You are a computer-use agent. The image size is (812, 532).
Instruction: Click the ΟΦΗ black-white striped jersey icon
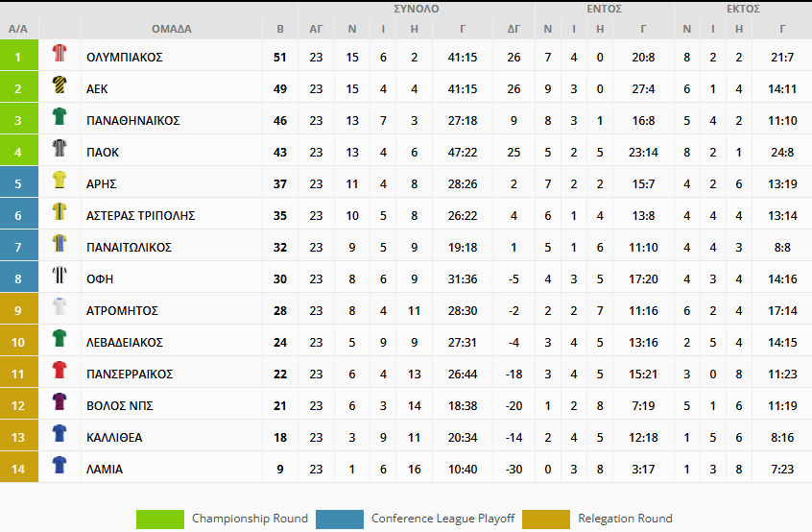(x=60, y=275)
